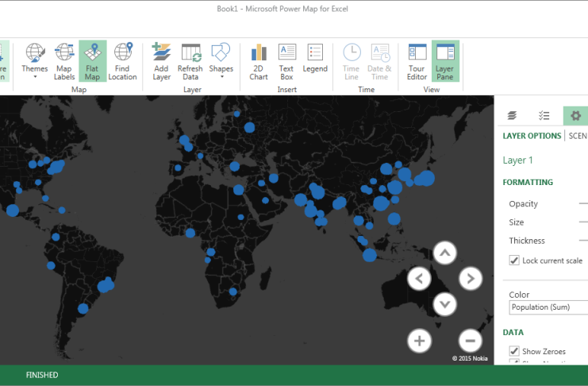
Task: Expand the Themes dropdown arrow
Action: (x=35, y=77)
